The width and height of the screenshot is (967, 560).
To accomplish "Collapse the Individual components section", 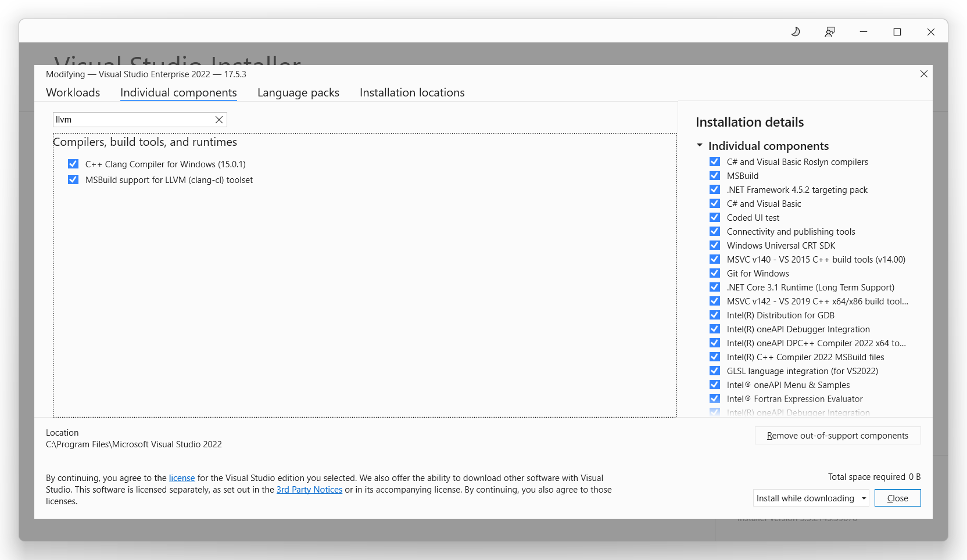I will [700, 145].
